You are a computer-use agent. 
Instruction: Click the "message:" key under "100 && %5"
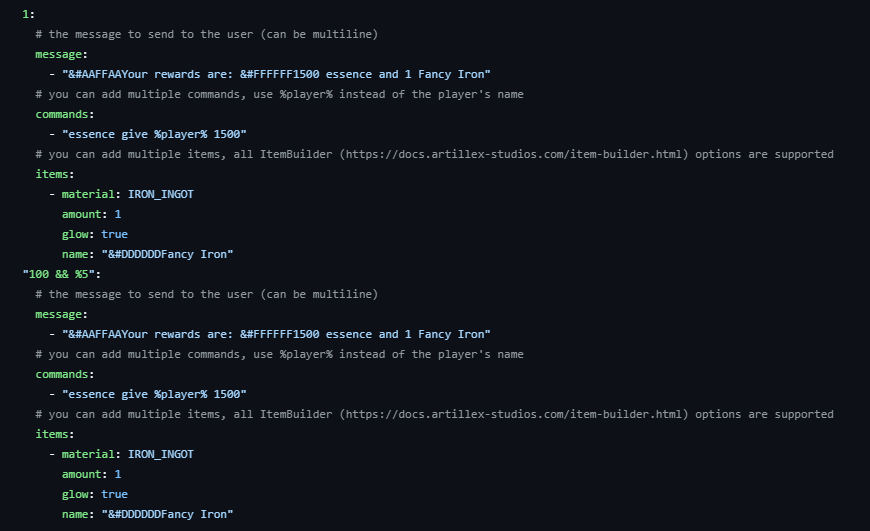pos(61,314)
